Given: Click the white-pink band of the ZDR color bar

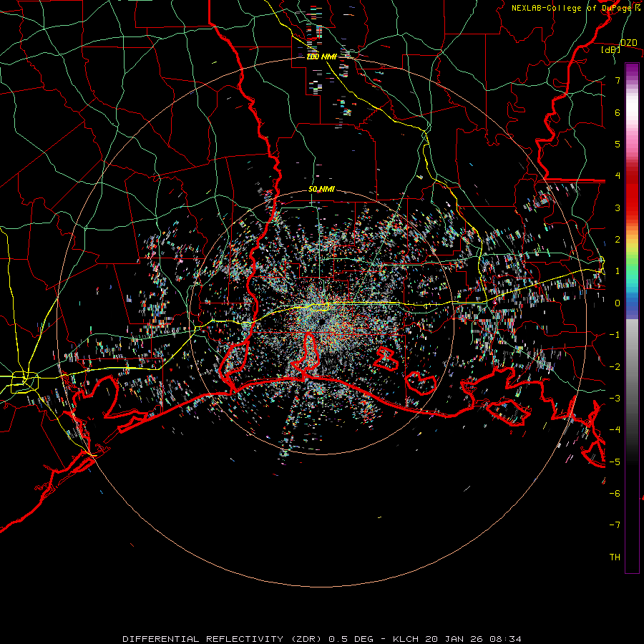Looking at the screenshot, I should [x=632, y=113].
